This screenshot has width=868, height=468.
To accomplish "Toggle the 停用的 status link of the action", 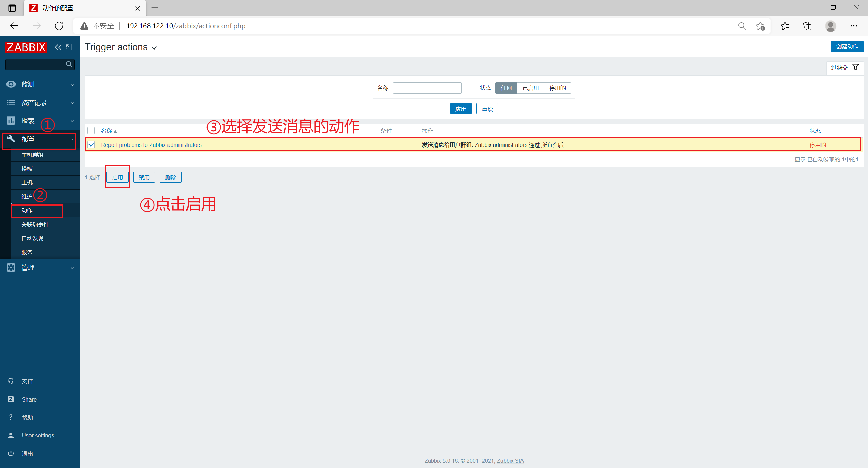I will point(818,145).
